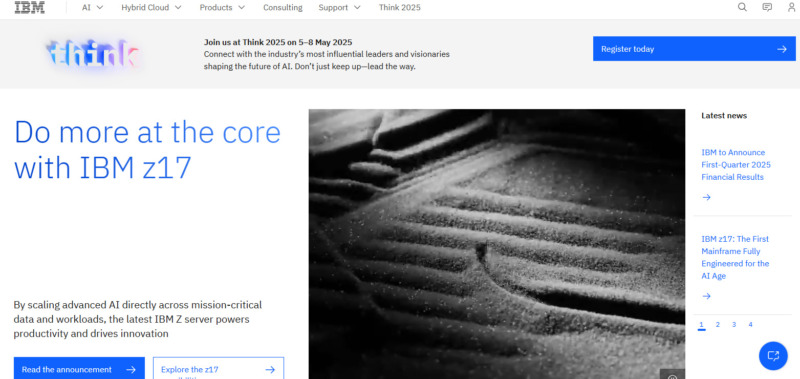
Task: Select news page 4
Action: (750, 325)
